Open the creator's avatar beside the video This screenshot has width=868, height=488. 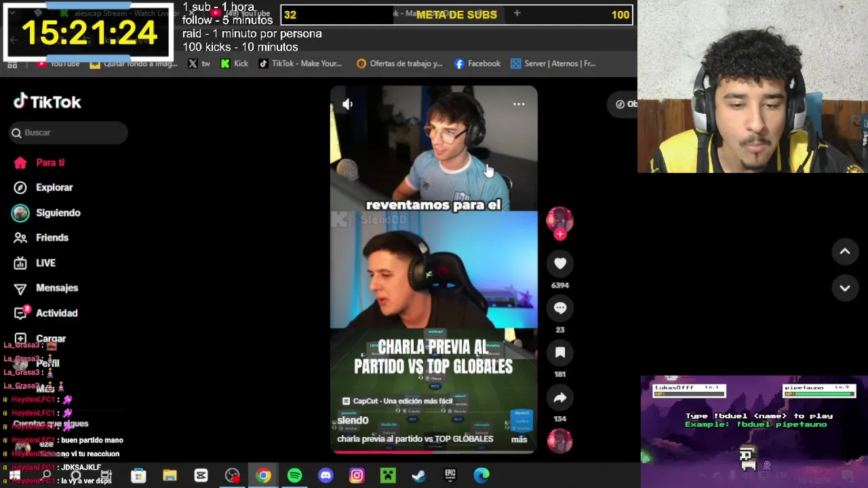560,220
